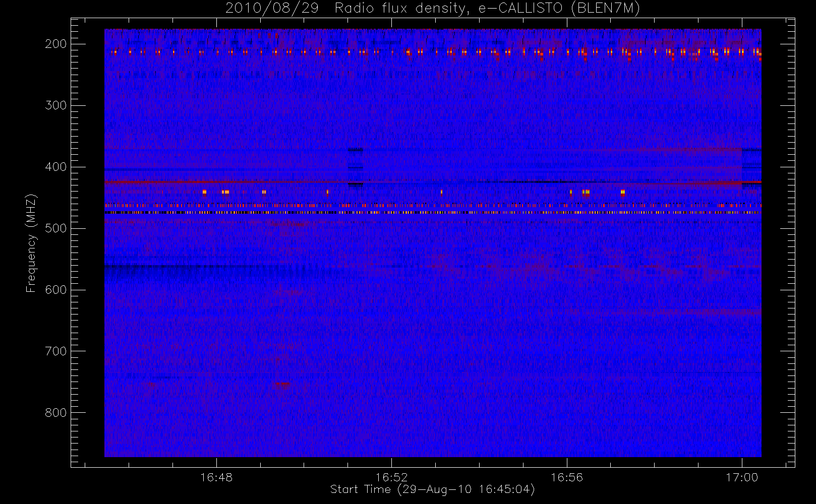Click the Start Time axis label
816x504 pixels.
click(x=433, y=489)
